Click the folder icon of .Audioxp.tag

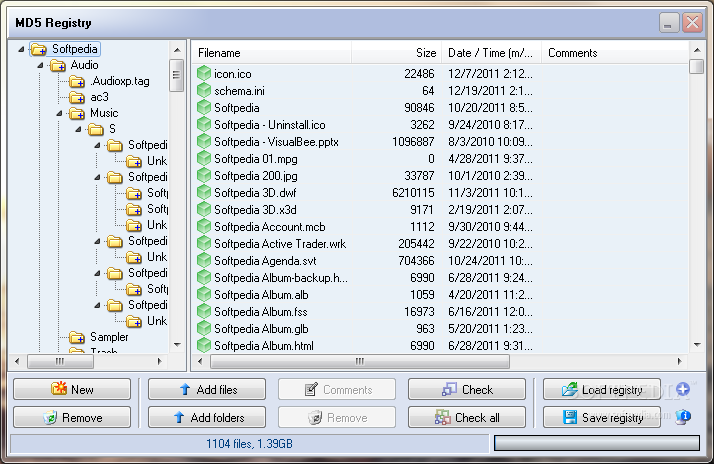77,82
